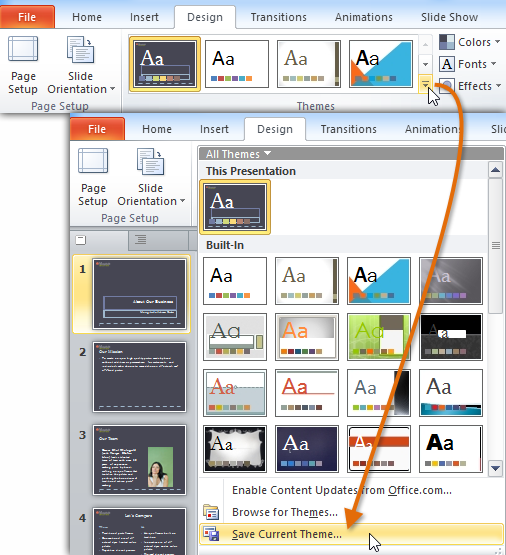Click Browse for Themes menu entry
This screenshot has height=555, width=506.
(x=285, y=512)
